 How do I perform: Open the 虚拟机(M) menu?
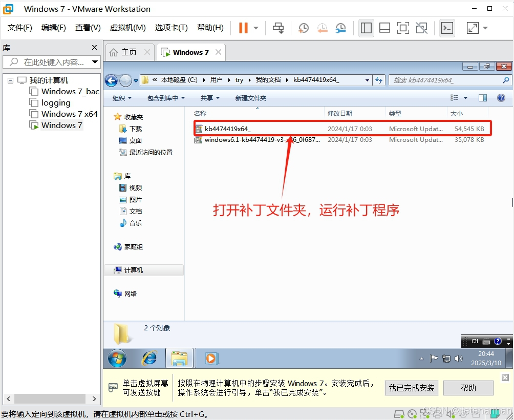point(127,28)
